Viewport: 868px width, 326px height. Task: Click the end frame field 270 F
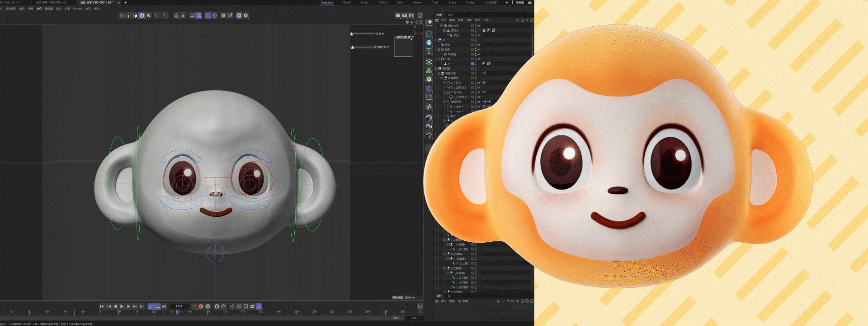(415, 318)
